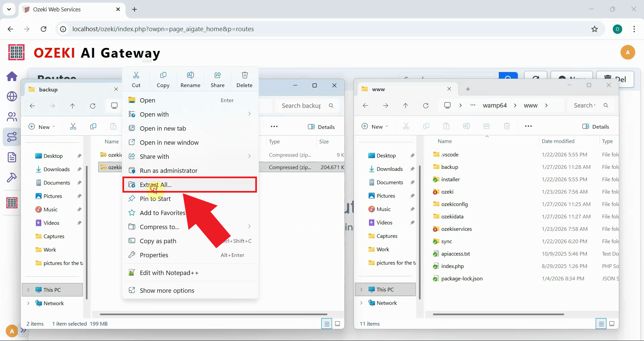Screen dimensions: 644x341
Task: Select the Routes icon in the Ozeki sidebar
Action: (x=12, y=137)
